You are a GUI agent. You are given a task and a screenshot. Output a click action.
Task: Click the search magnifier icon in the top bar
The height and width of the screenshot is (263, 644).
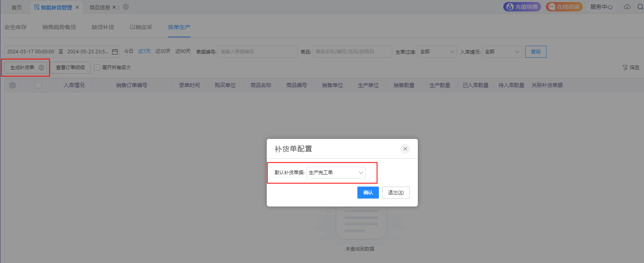pos(640,7)
